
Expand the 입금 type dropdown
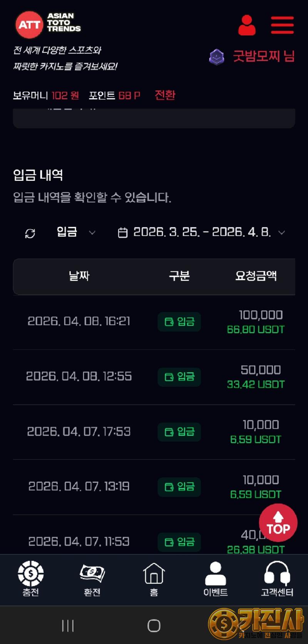coord(76,232)
